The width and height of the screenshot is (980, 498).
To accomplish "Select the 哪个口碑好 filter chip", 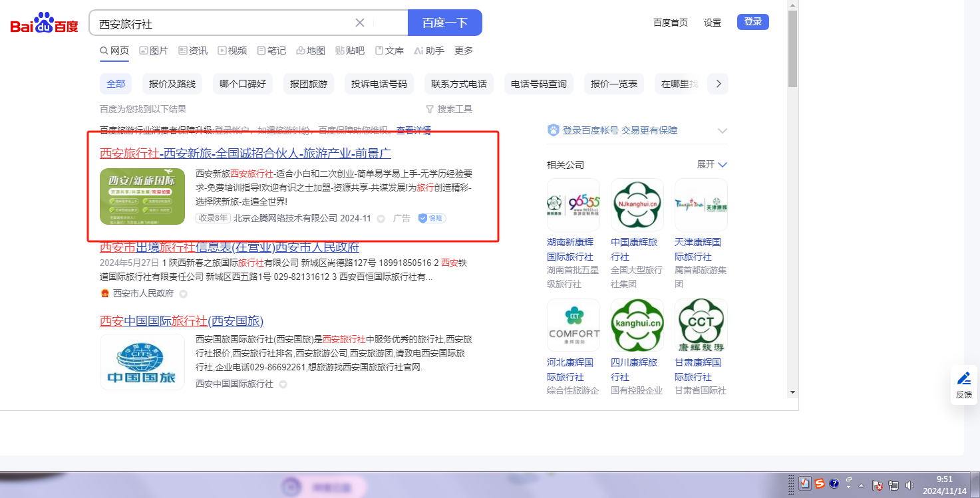I will pyautogui.click(x=243, y=84).
